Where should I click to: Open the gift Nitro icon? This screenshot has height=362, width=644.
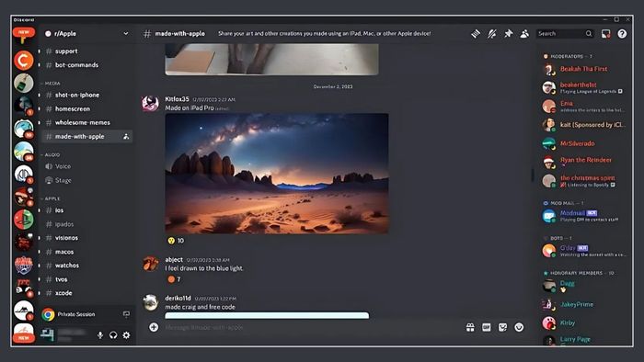coord(470,327)
